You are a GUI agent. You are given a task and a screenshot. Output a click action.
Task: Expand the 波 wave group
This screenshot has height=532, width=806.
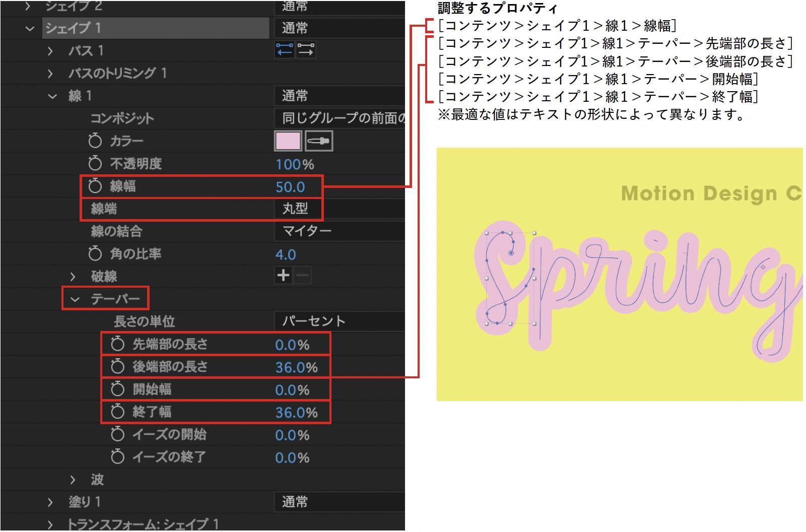coord(73,480)
